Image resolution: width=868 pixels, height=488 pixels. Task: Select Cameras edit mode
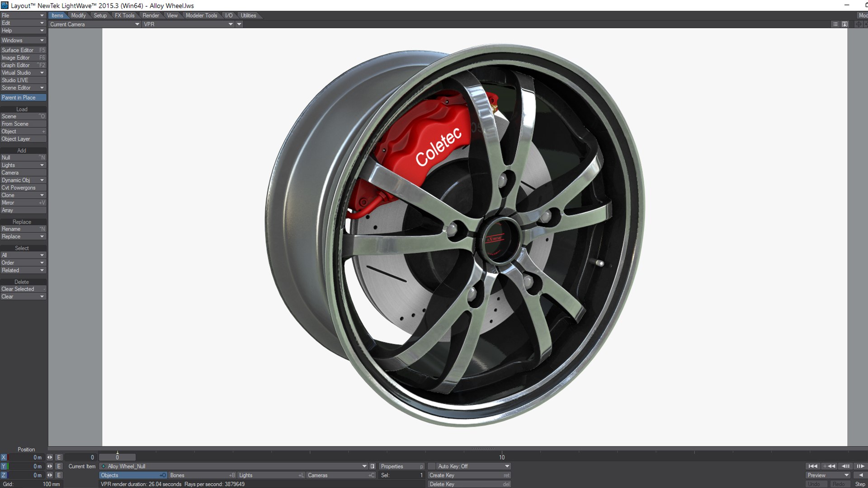click(x=341, y=475)
